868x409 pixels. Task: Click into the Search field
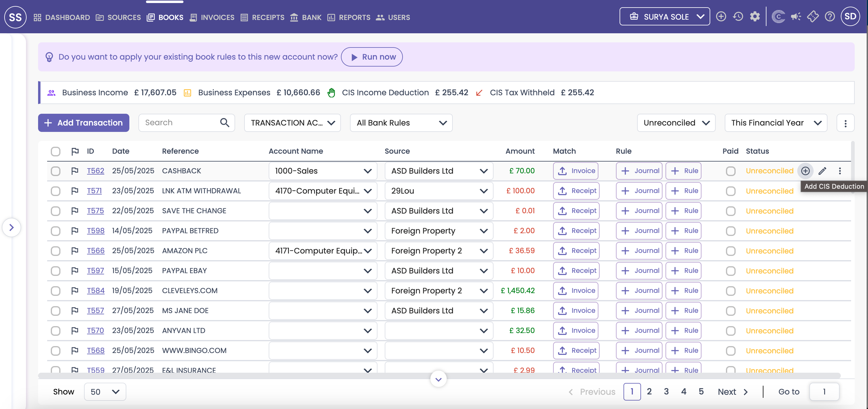pos(180,123)
